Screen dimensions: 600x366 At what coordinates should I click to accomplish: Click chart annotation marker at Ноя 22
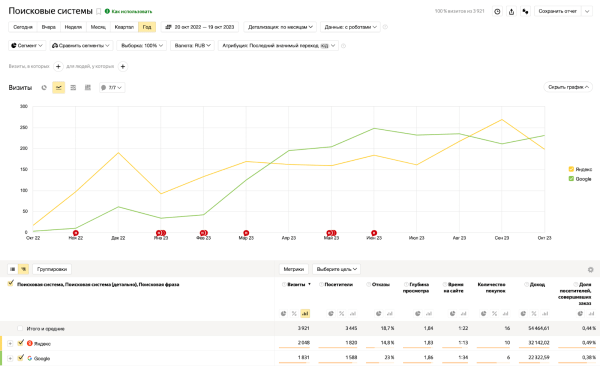[x=76, y=233]
